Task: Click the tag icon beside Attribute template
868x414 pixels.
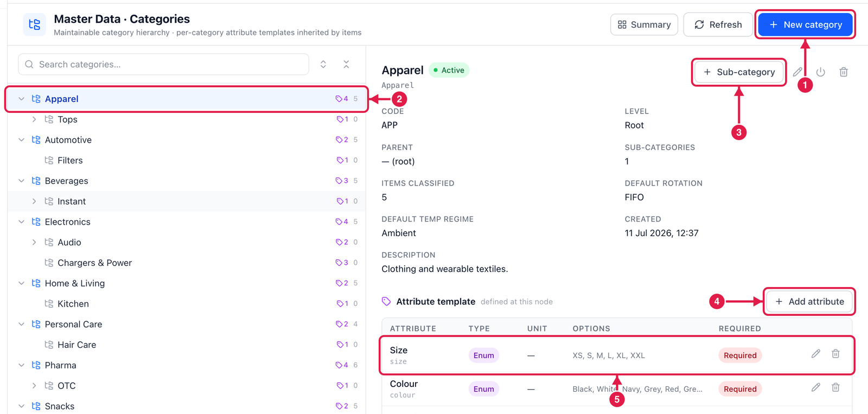Action: tap(386, 301)
